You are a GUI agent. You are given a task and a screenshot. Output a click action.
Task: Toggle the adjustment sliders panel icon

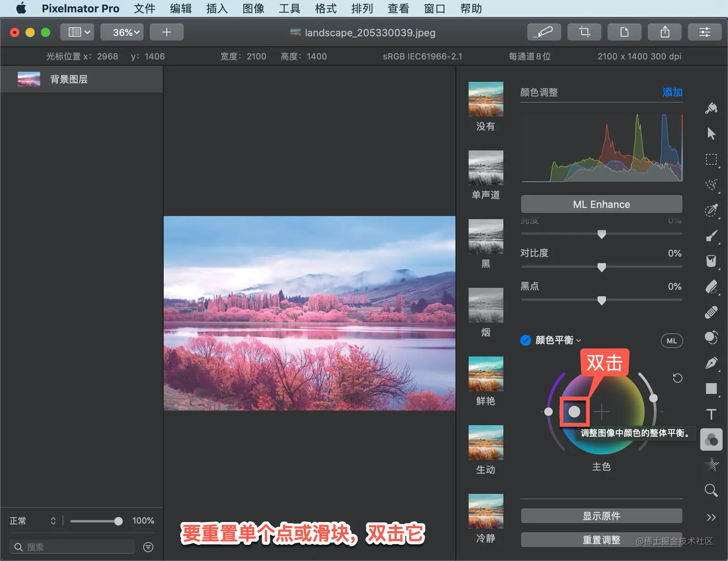click(x=705, y=32)
